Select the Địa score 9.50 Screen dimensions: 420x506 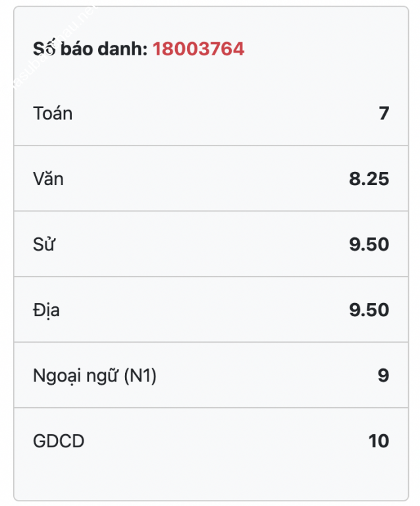pyautogui.click(x=369, y=310)
